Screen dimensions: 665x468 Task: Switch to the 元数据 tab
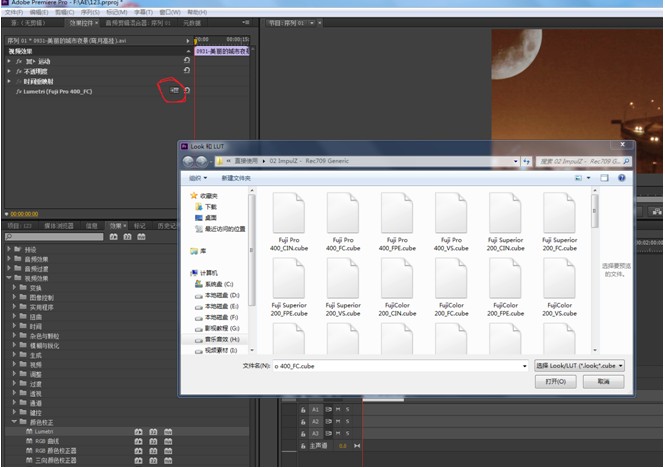[x=192, y=23]
